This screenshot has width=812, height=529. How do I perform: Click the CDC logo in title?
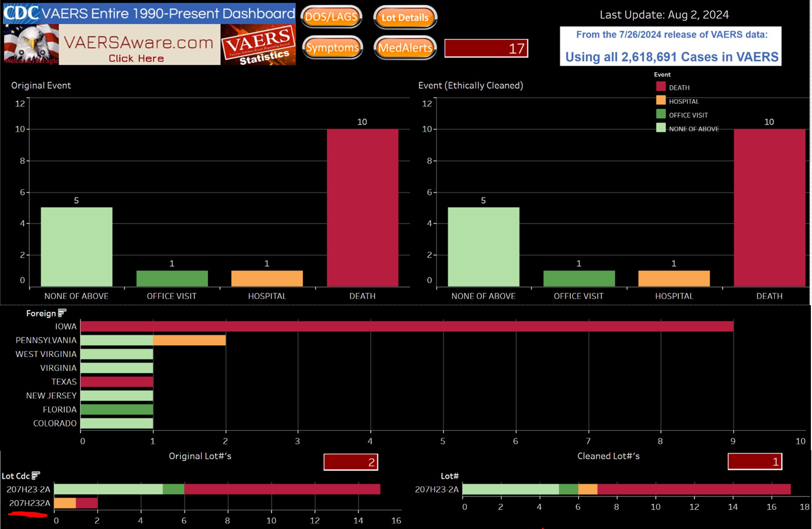click(x=21, y=13)
